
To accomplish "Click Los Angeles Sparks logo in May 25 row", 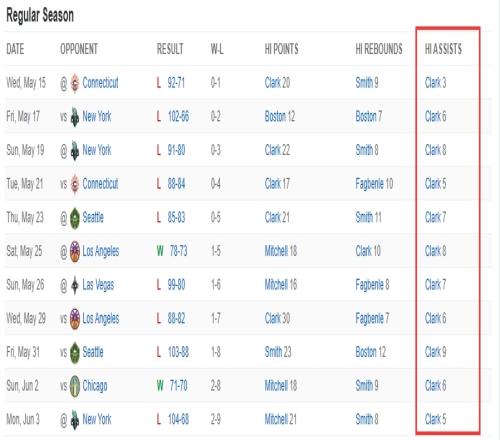I will coord(75,251).
